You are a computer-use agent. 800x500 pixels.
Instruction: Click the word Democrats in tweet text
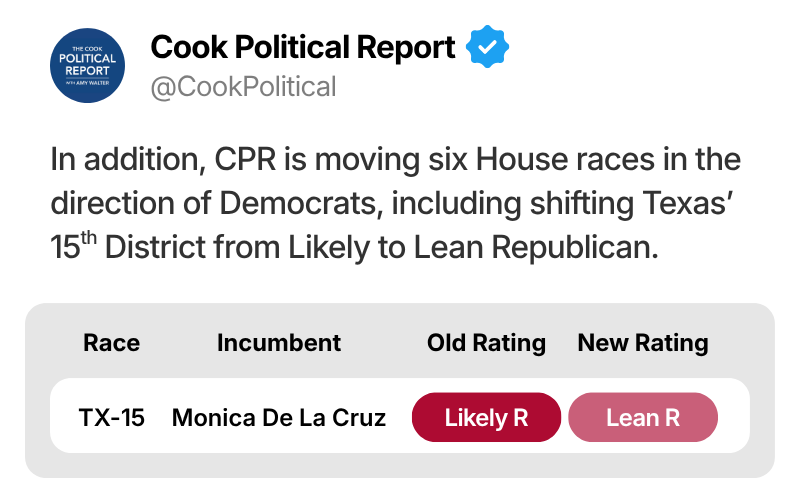pyautogui.click(x=301, y=203)
